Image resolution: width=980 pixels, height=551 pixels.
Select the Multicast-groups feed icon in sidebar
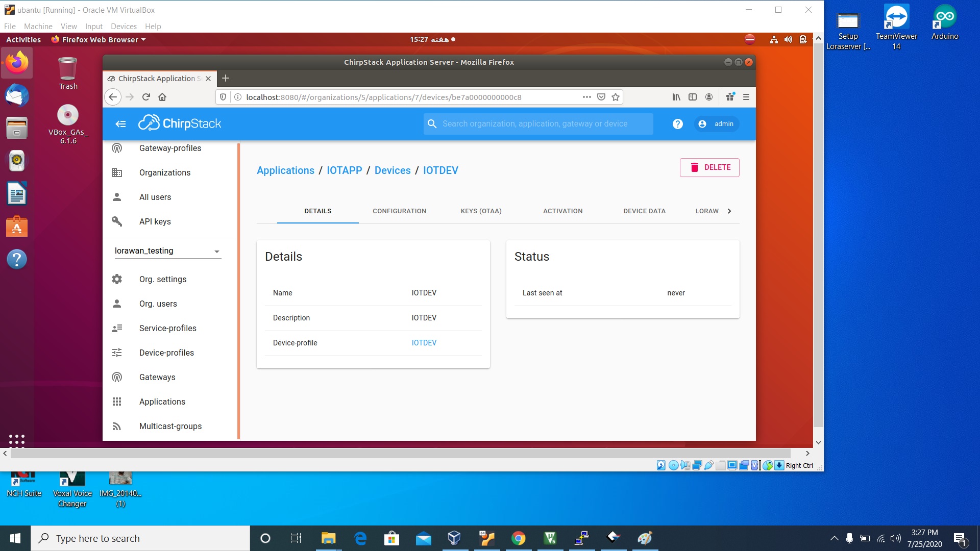[117, 426]
